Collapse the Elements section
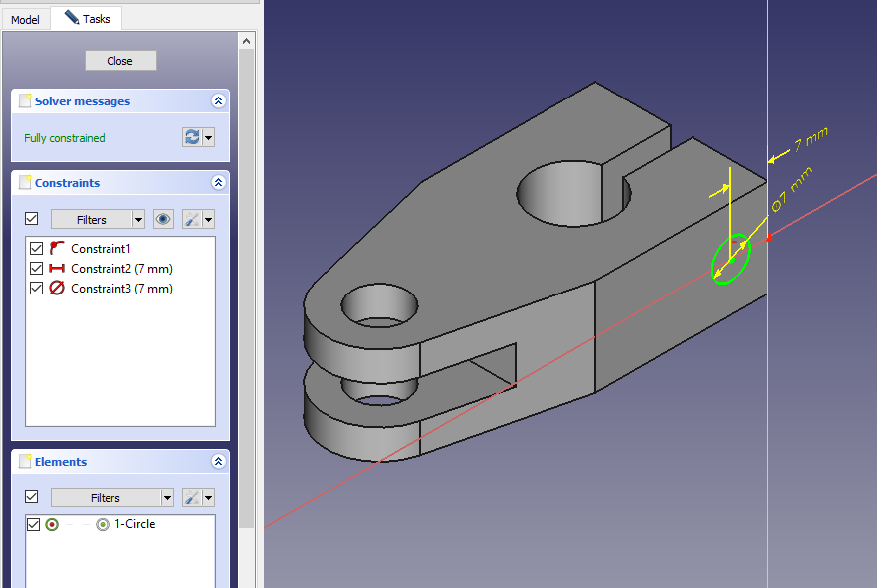The height and width of the screenshot is (588, 877). coord(218,462)
